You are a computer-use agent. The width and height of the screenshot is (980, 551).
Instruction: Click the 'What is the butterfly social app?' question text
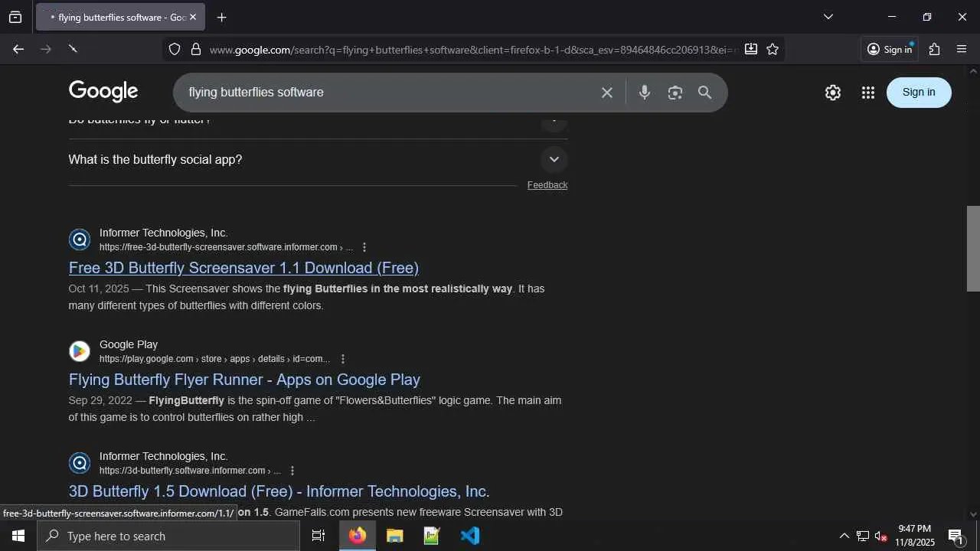[x=155, y=159]
